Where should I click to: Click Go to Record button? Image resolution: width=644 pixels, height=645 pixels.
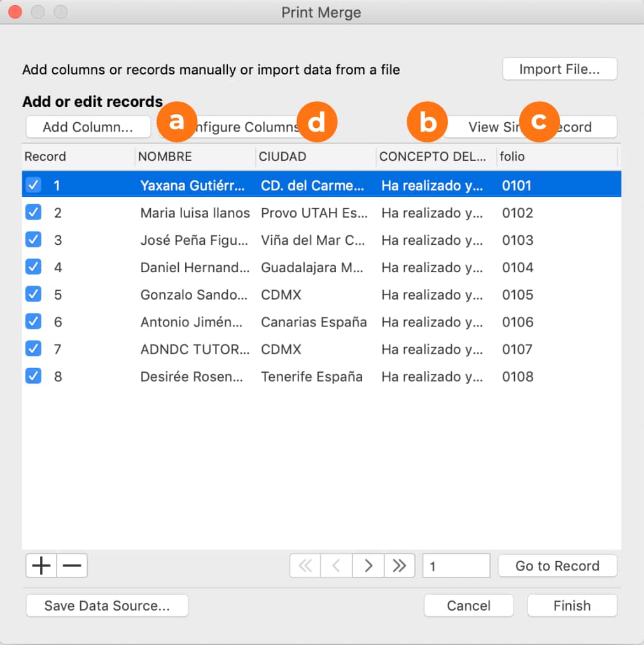(557, 565)
